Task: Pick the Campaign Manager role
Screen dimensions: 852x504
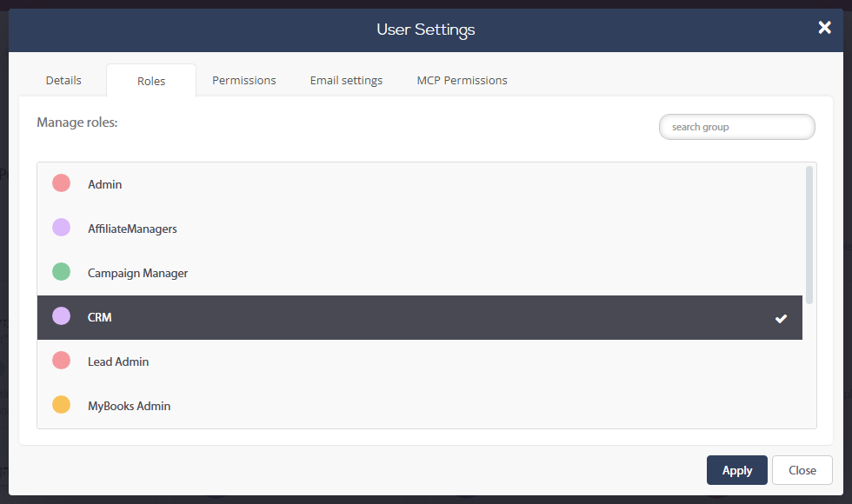Action: pyautogui.click(x=419, y=273)
